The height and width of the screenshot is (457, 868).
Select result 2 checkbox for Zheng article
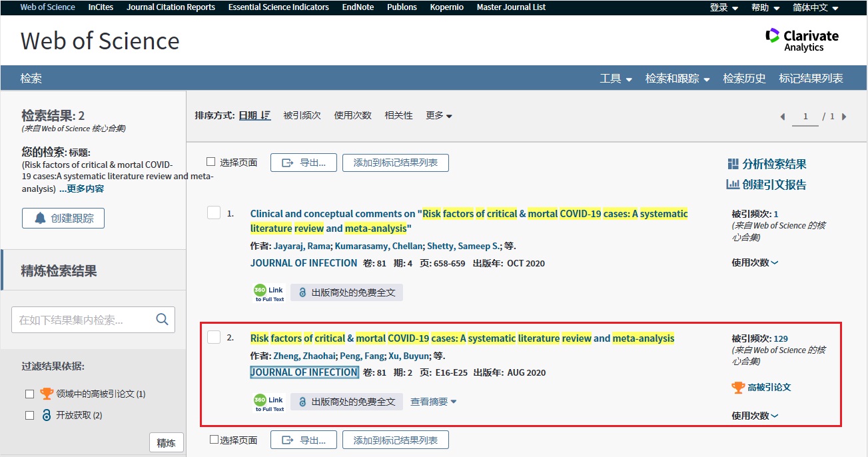pyautogui.click(x=214, y=337)
